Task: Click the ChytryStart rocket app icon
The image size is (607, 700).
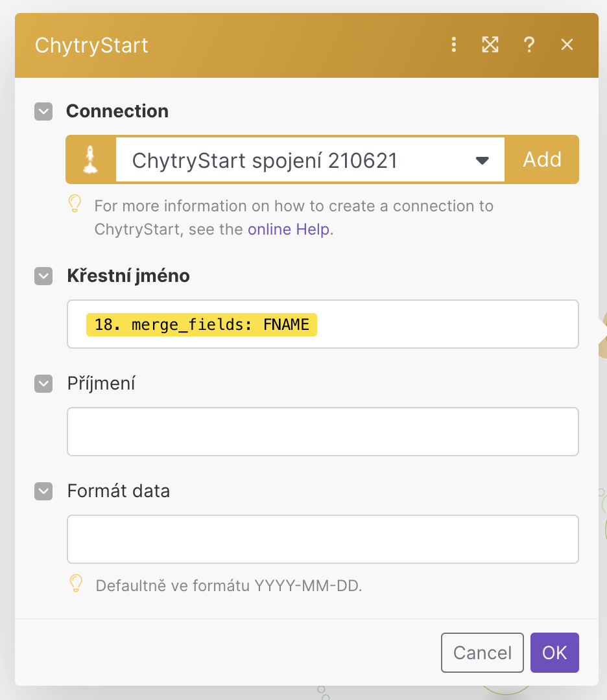Action: (x=91, y=159)
